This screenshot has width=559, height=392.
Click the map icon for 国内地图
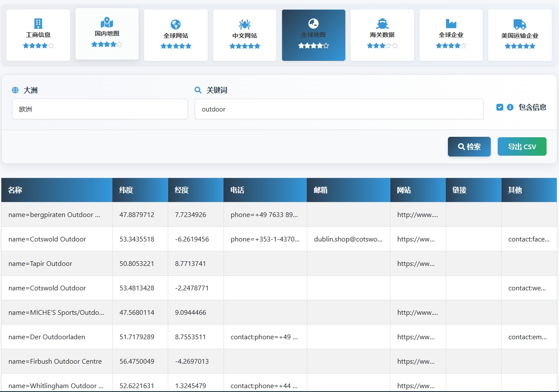(107, 22)
